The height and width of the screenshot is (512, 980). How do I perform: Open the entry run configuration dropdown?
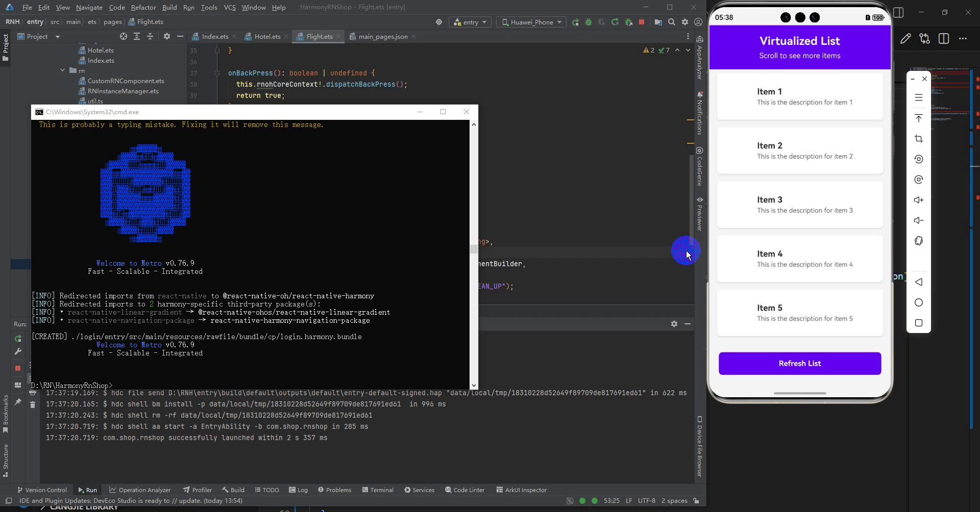470,22
